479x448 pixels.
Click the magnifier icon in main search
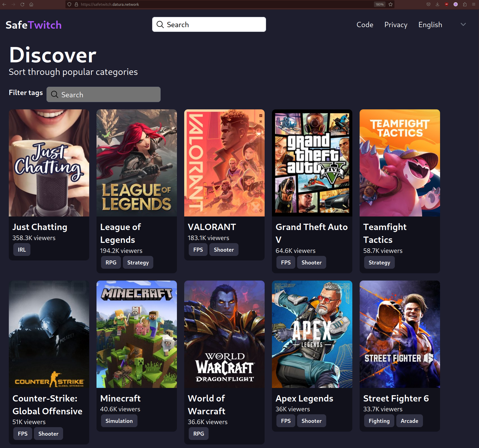tap(160, 24)
